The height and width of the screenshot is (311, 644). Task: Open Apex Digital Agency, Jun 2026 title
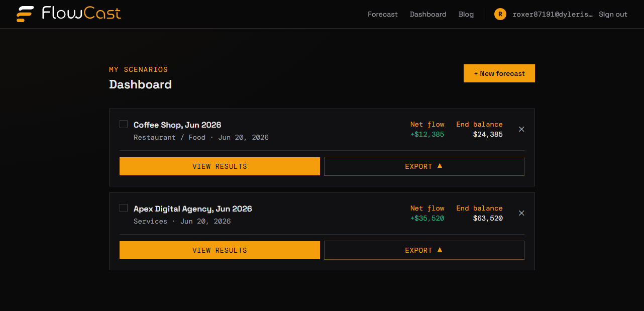[193, 209]
